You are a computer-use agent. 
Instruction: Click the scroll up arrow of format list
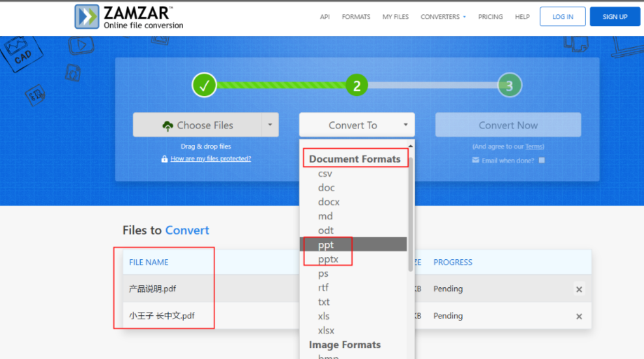(x=411, y=146)
